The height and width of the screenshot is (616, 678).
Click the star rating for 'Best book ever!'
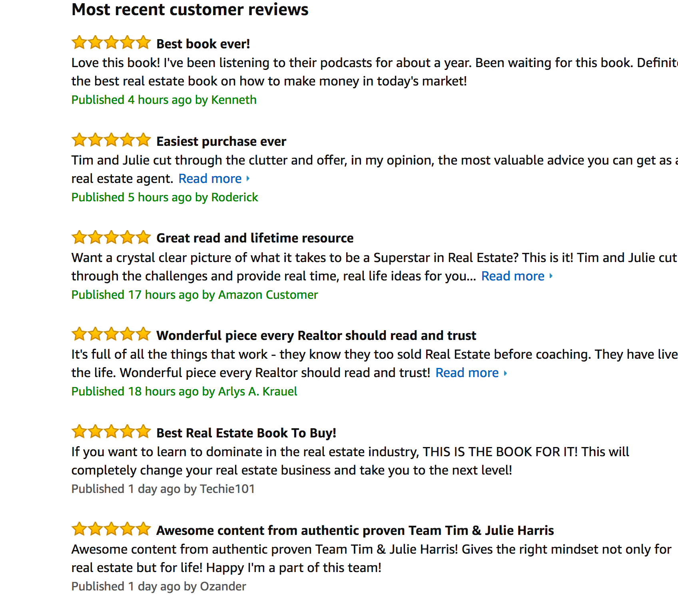click(111, 42)
